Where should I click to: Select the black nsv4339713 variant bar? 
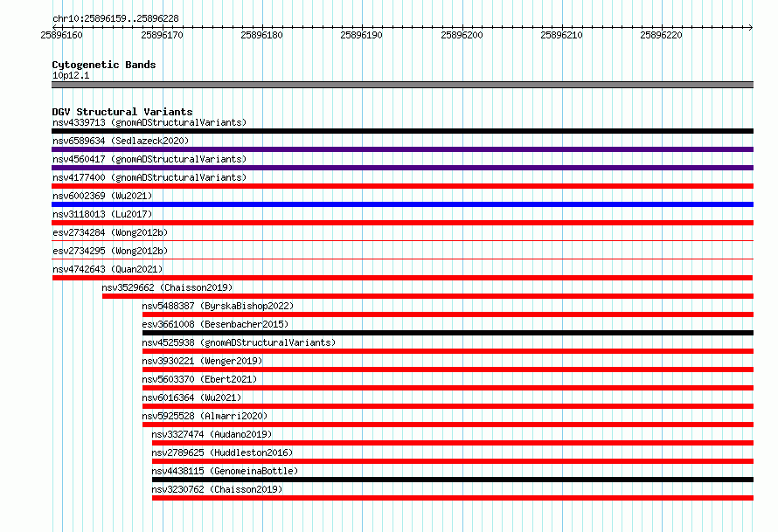[402, 131]
